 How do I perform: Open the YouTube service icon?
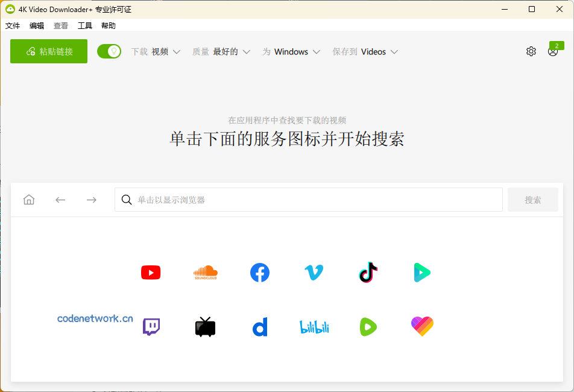pyautogui.click(x=151, y=273)
